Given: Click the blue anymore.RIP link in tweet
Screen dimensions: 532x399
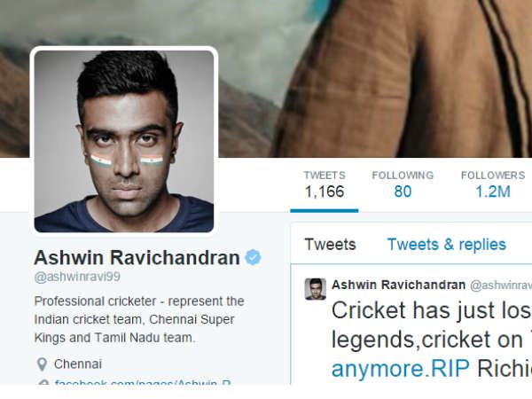Looking at the screenshot, I should pyautogui.click(x=401, y=369).
